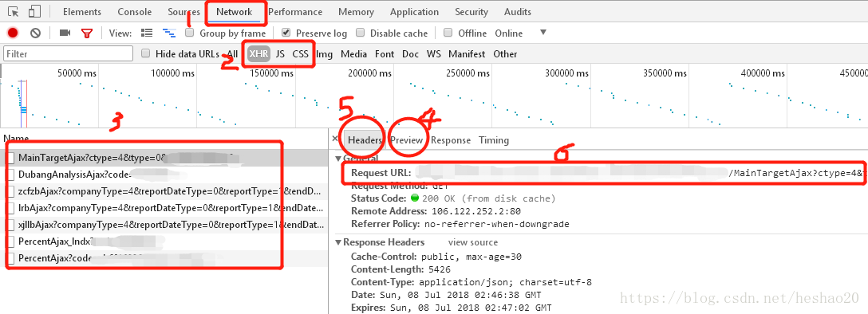
Task: Filter requests by XHR
Action: pos(258,53)
